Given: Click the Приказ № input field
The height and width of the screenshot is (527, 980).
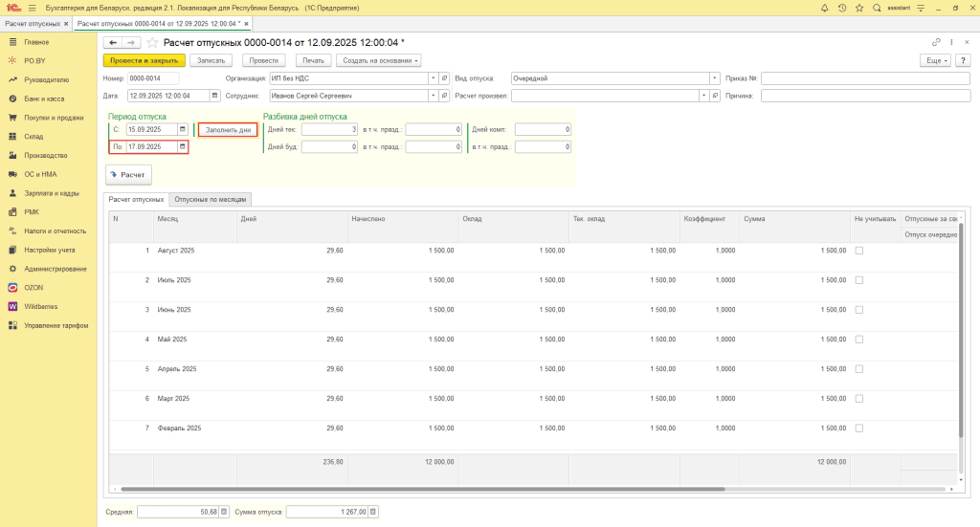Looking at the screenshot, I should coord(865,78).
